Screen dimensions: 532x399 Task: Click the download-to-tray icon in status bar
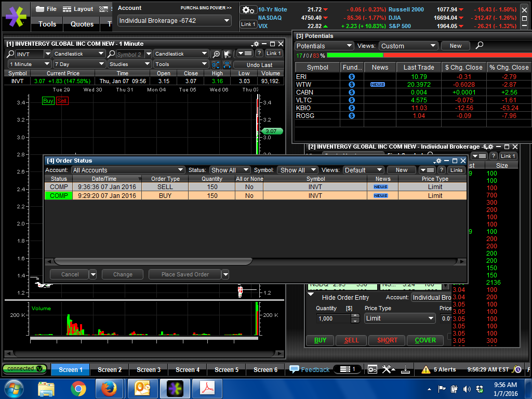click(x=405, y=369)
